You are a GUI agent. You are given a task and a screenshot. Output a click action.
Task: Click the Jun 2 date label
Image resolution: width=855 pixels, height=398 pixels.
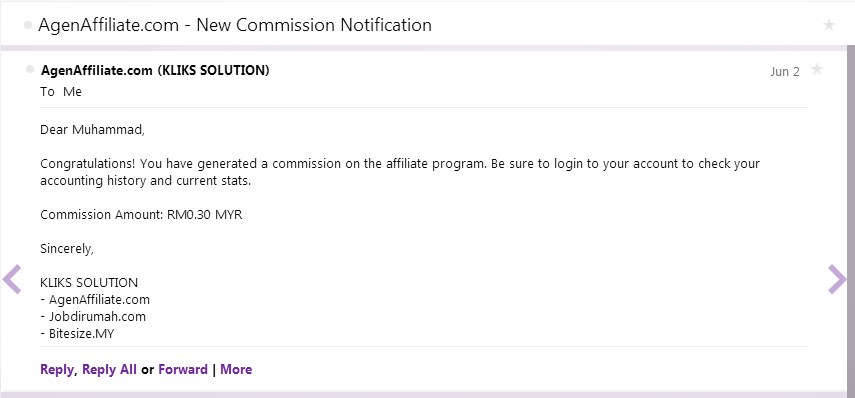785,71
